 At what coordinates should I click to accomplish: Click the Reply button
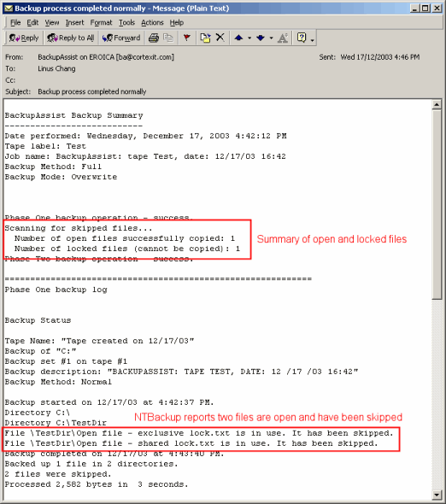[23, 38]
